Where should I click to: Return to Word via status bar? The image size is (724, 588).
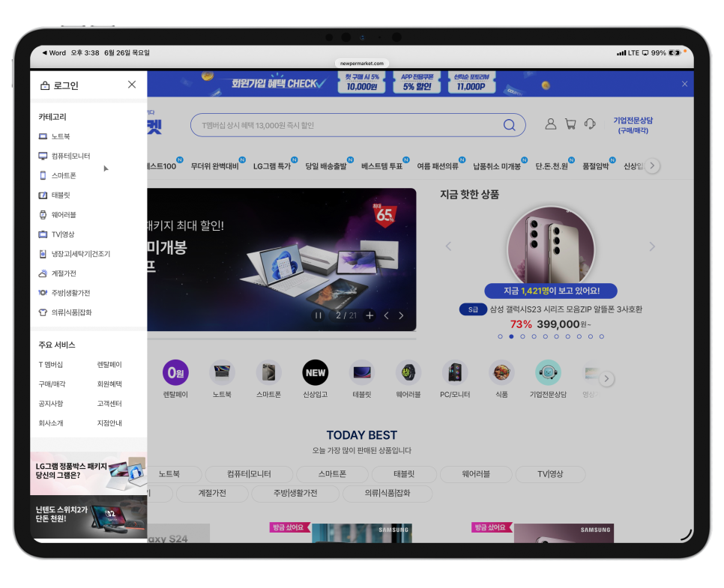pos(54,52)
